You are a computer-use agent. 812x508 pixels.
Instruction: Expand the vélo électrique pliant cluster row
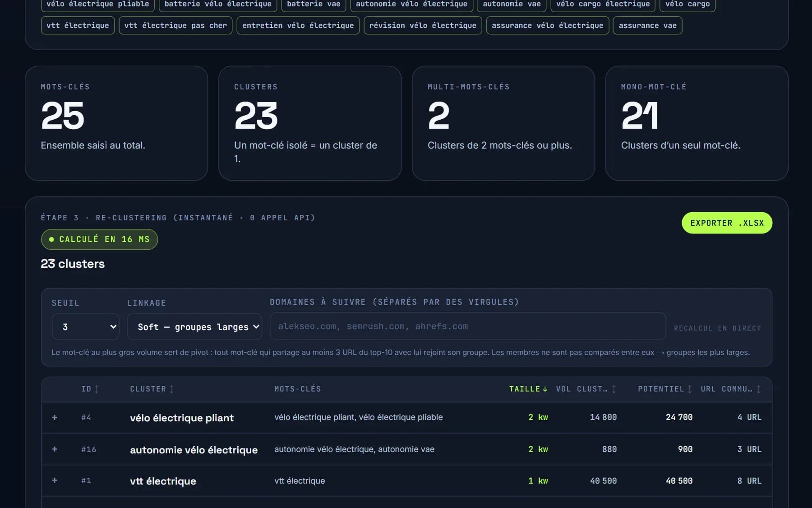[x=55, y=417]
